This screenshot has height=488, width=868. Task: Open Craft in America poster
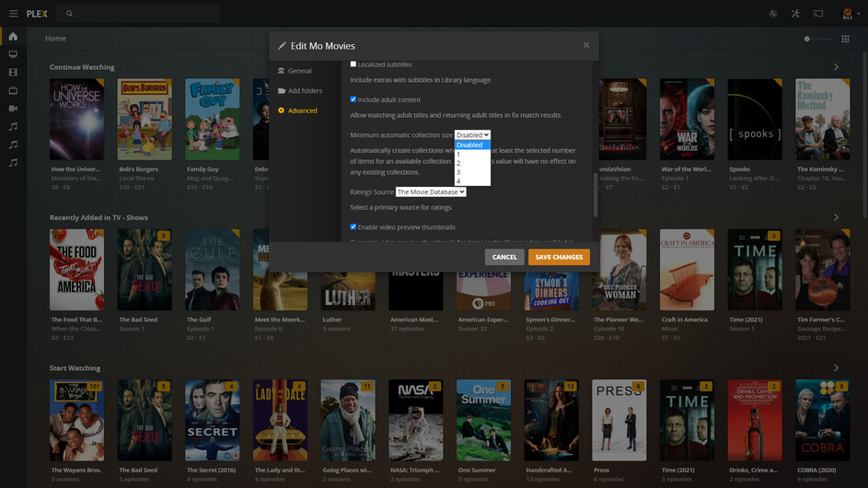click(x=687, y=270)
